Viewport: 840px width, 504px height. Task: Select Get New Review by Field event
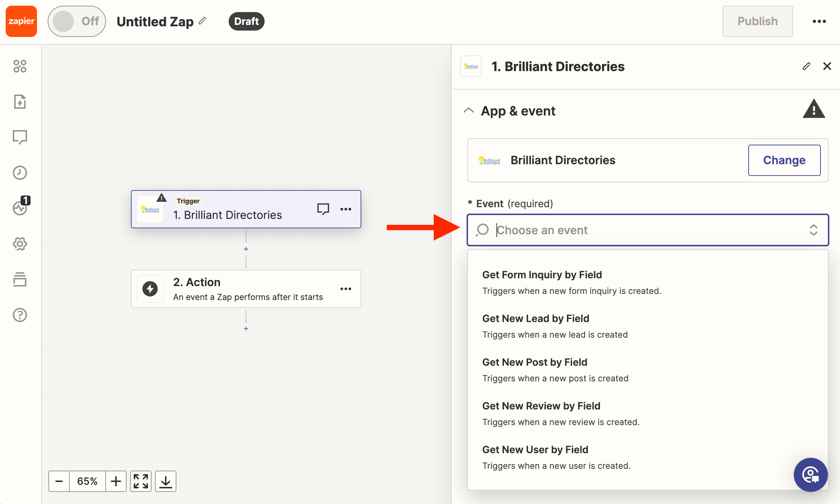pyautogui.click(x=541, y=406)
